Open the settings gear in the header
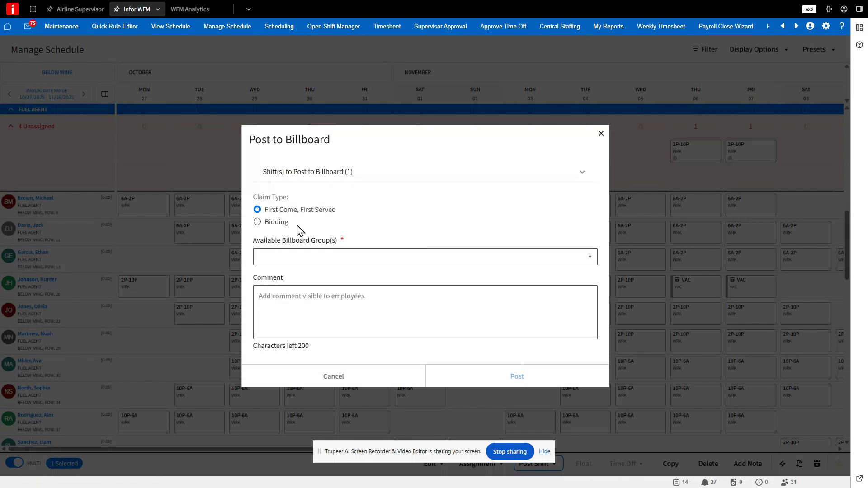 tap(826, 26)
